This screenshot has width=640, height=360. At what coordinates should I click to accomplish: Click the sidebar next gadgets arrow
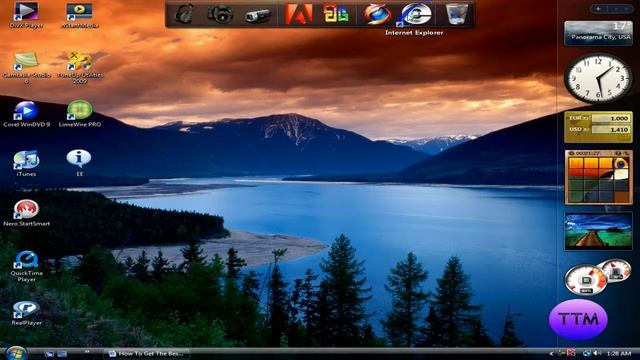pyautogui.click(x=626, y=9)
